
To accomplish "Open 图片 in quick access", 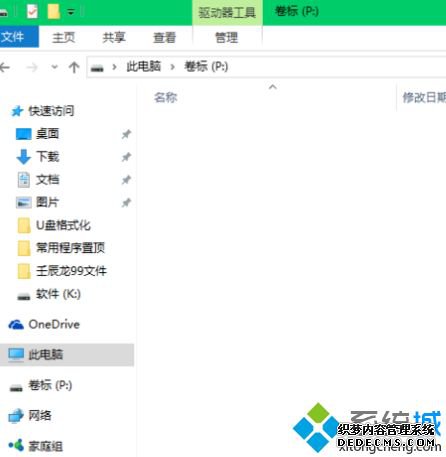I will (x=47, y=202).
